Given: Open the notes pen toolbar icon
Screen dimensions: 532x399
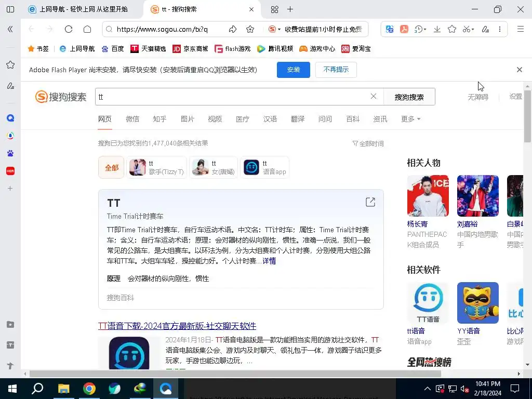Looking at the screenshot, I should pyautogui.click(x=485, y=29).
